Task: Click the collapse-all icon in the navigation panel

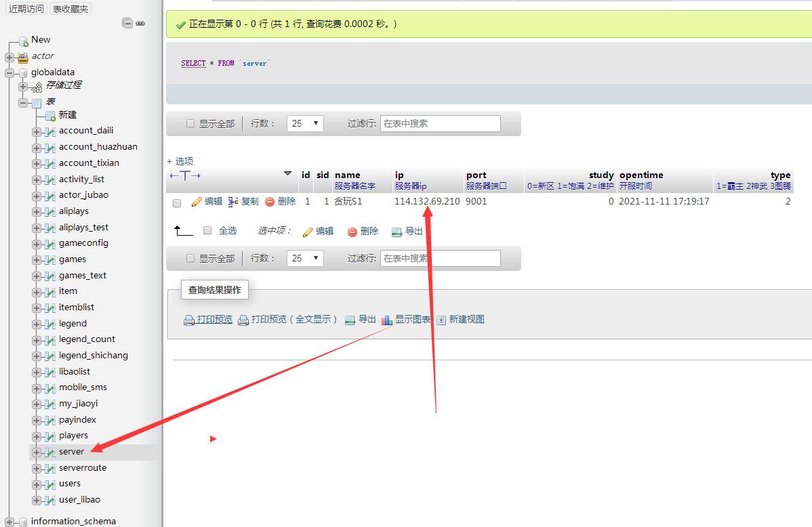Action: [127, 23]
